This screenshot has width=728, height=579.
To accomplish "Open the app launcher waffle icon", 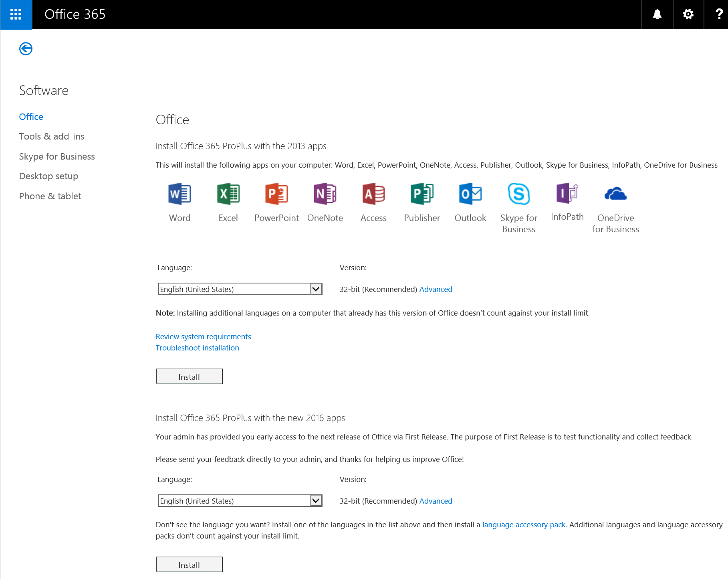I will click(16, 14).
